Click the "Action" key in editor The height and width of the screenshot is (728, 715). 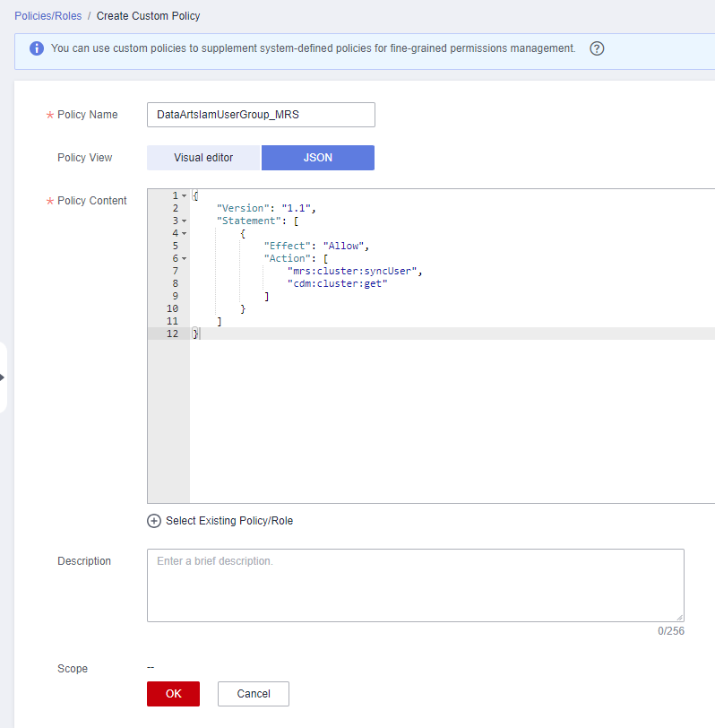pyautogui.click(x=288, y=258)
